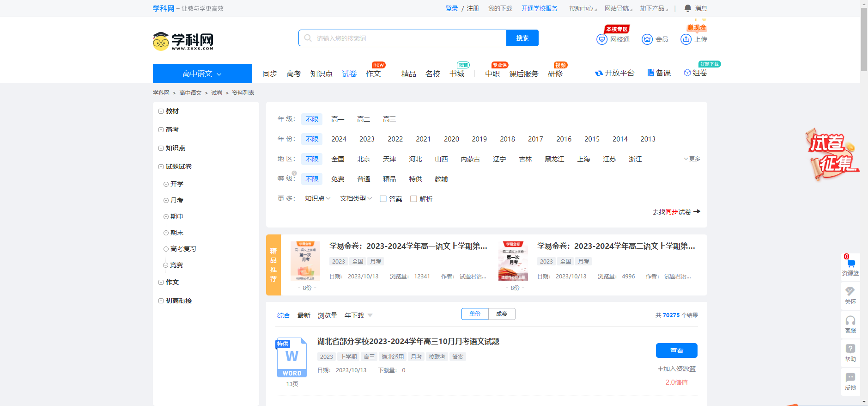The height and width of the screenshot is (406, 868).
Task: Sort results by 最新
Action: pyautogui.click(x=304, y=315)
